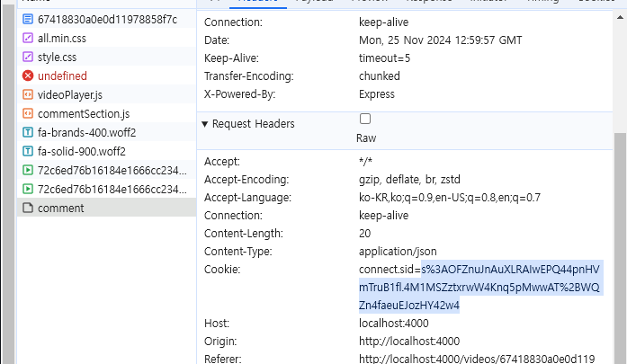This screenshot has height=364, width=627.
Task: Enable the Raw request headers checkbox
Action: (x=365, y=119)
